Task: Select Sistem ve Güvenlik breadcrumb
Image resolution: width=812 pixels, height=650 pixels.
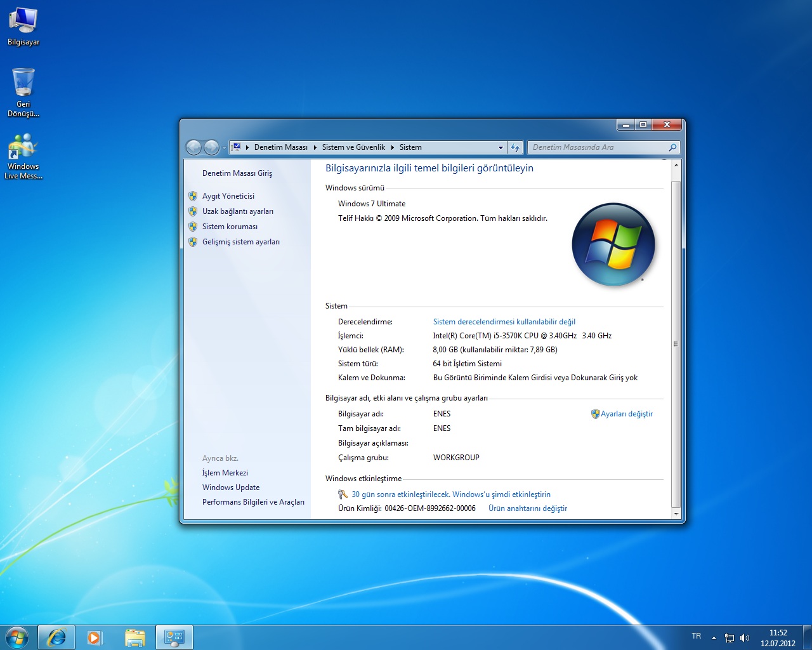Action: [x=353, y=147]
